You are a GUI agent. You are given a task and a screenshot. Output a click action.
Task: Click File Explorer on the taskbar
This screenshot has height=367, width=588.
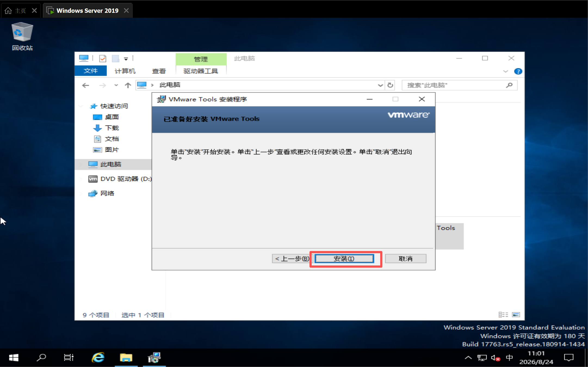pos(126,357)
